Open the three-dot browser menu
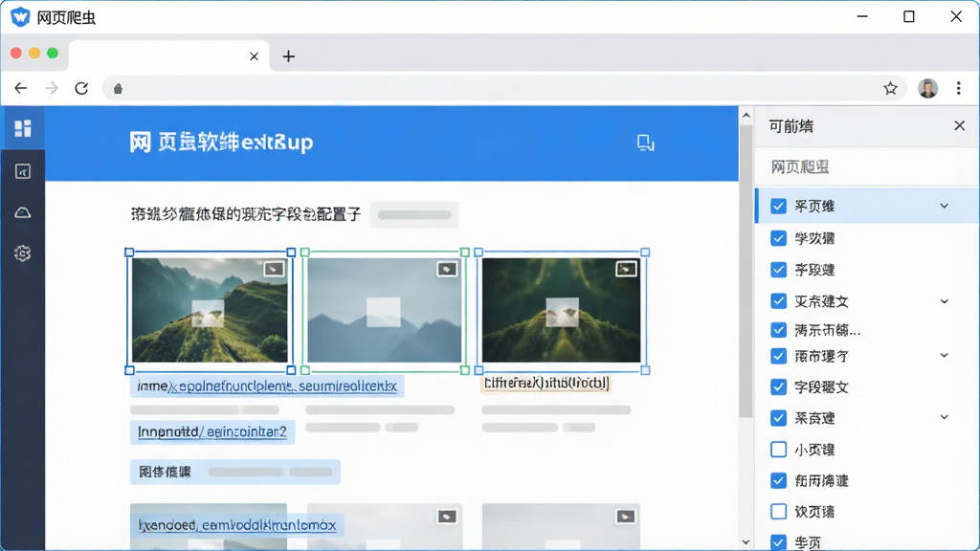Image resolution: width=980 pixels, height=551 pixels. (x=959, y=88)
